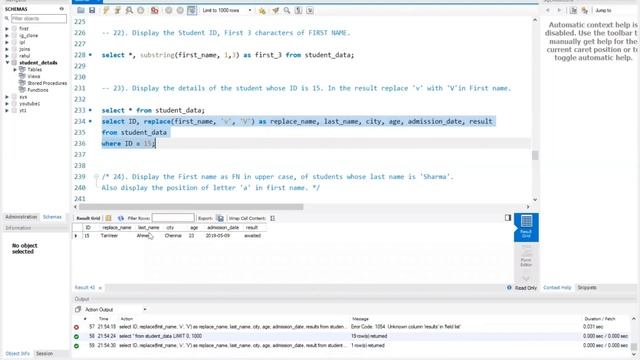Execute statement under cursor icon
The width and height of the screenshot is (640, 360).
(x=118, y=10)
